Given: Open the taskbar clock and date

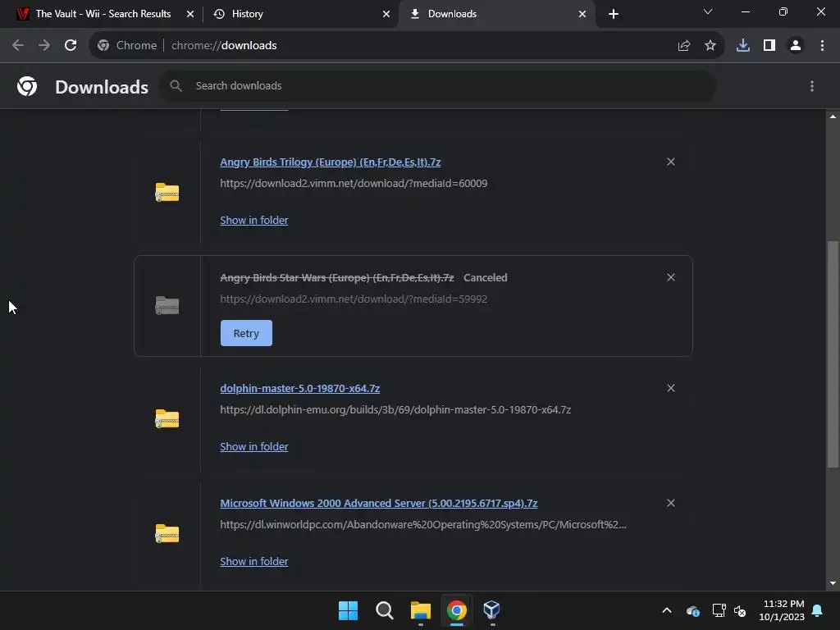Looking at the screenshot, I should [782, 610].
